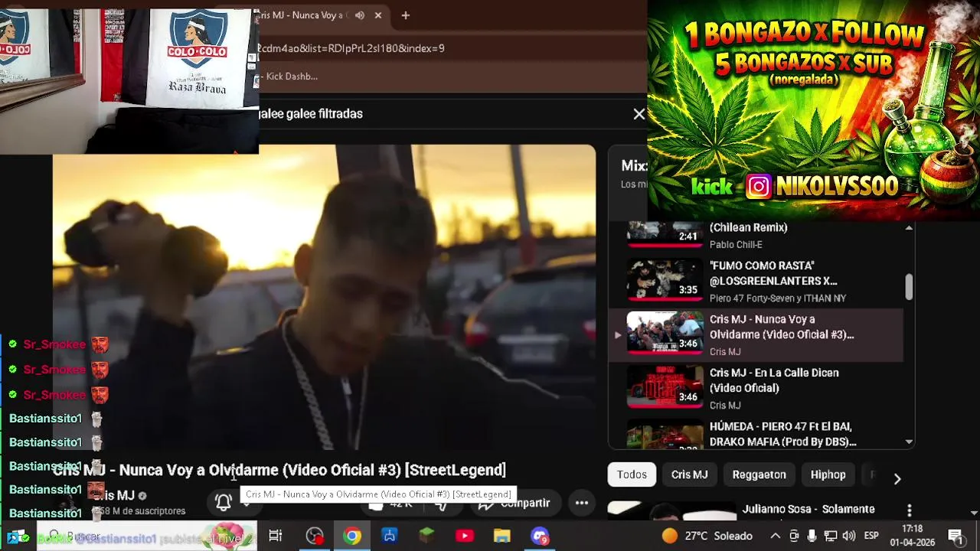Dismiss the search box with X
This screenshot has width=980, height=551.
tap(639, 114)
